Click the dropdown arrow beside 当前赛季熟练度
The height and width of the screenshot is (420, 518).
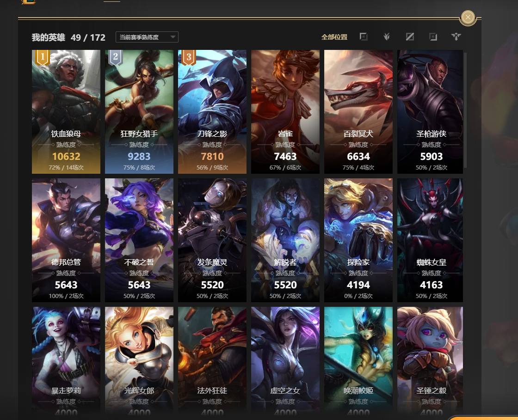tap(173, 37)
